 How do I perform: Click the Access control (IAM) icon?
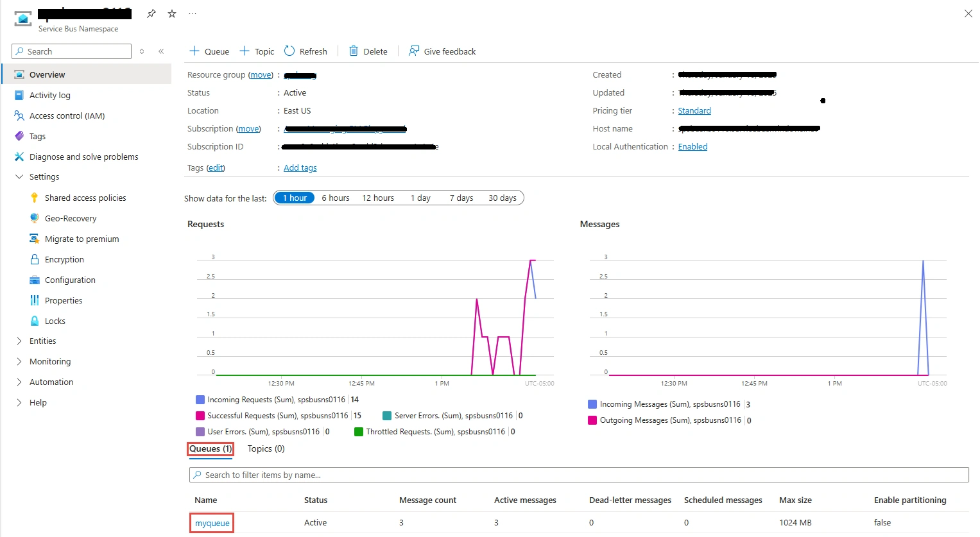click(x=19, y=115)
